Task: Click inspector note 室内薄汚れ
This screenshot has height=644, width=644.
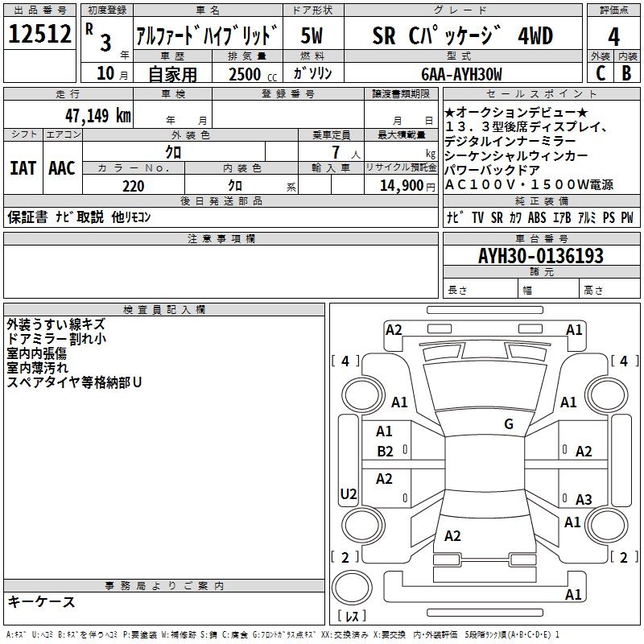Action: click(37, 367)
